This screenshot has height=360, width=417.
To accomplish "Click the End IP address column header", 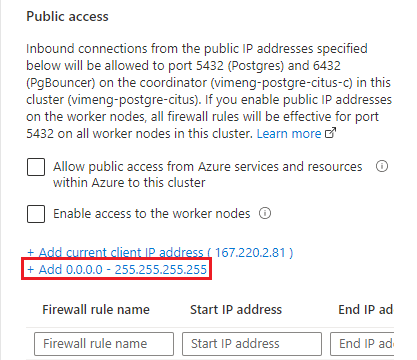I will [x=366, y=310].
